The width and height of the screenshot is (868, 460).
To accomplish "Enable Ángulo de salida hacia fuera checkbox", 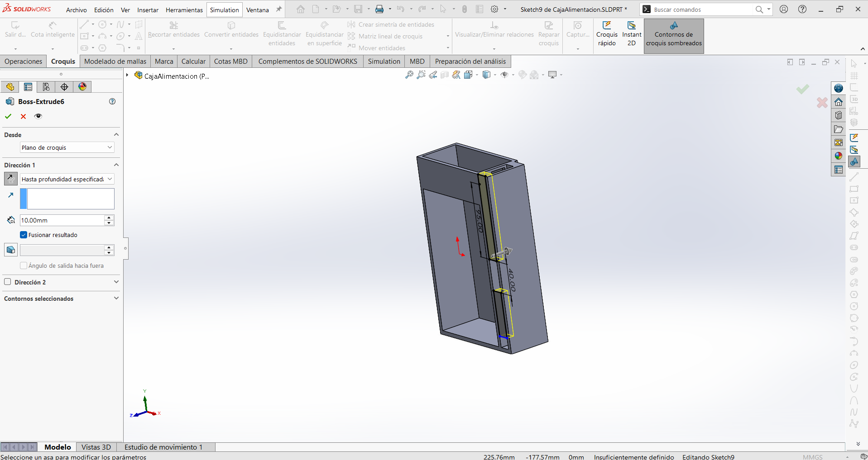I will 24,266.
